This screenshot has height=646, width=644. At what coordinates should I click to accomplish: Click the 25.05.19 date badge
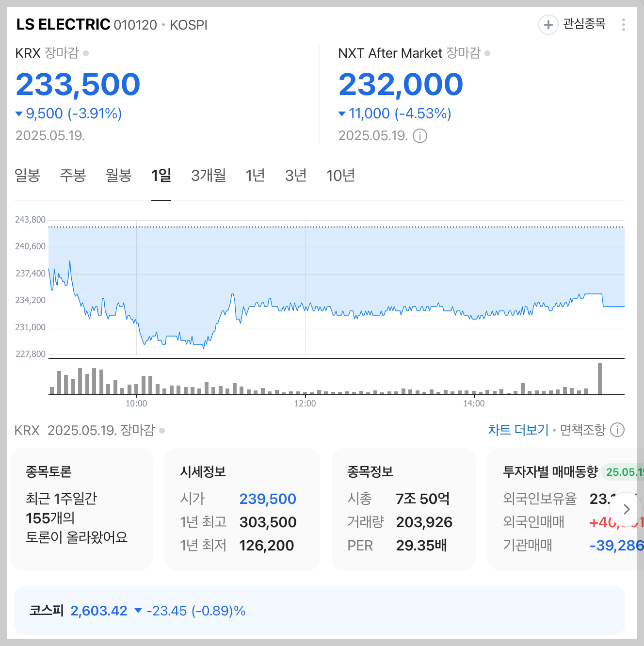(623, 472)
